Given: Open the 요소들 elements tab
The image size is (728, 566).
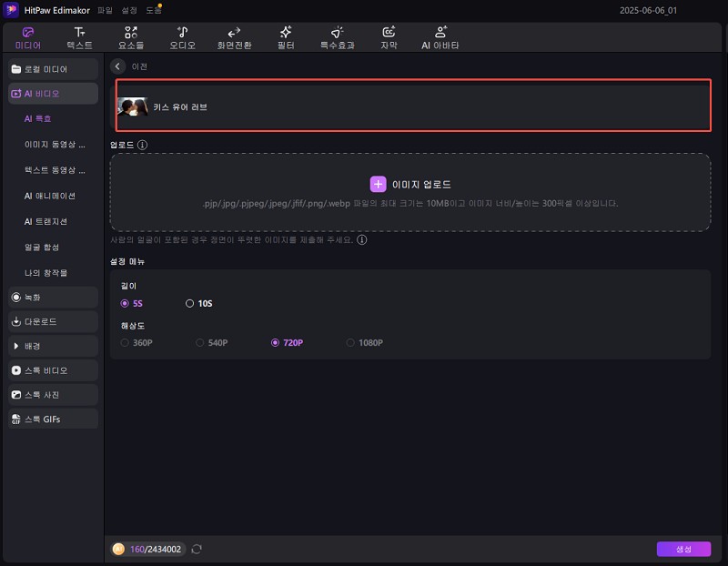Looking at the screenshot, I should [x=131, y=38].
